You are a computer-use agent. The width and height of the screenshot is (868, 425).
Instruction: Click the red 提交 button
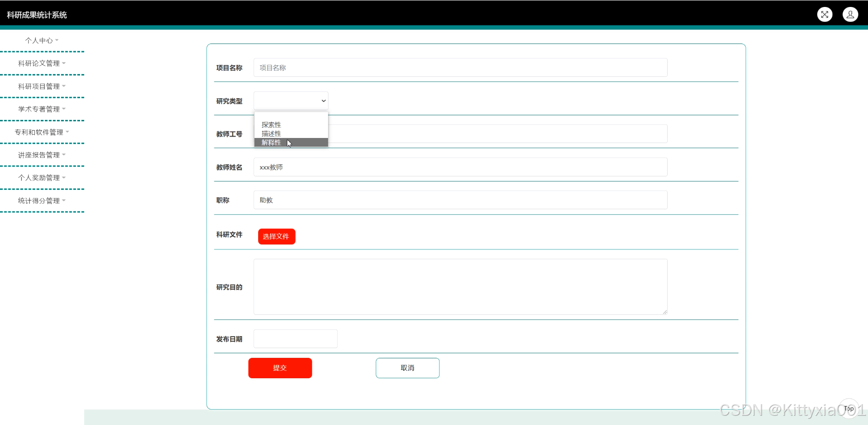pos(280,368)
